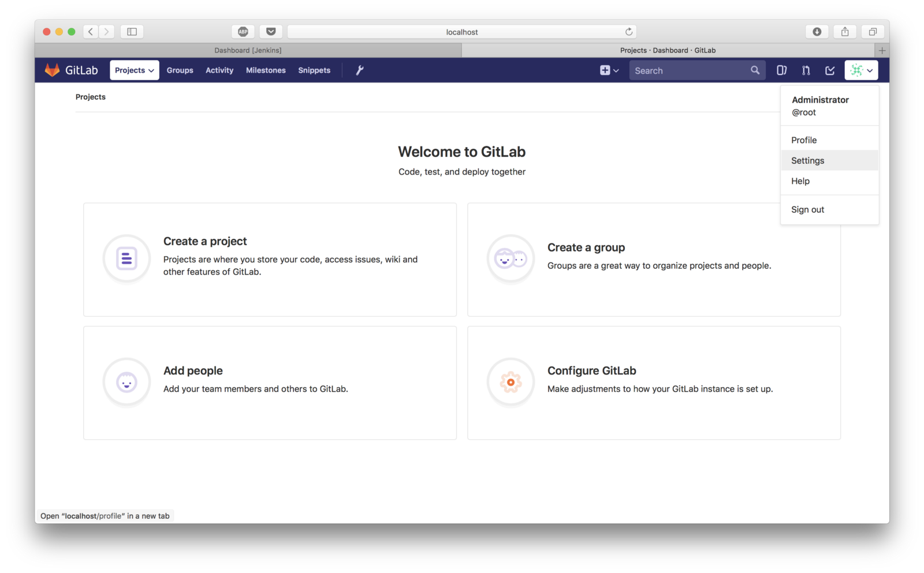
Task: Click the search magnifier icon
Action: click(x=755, y=70)
